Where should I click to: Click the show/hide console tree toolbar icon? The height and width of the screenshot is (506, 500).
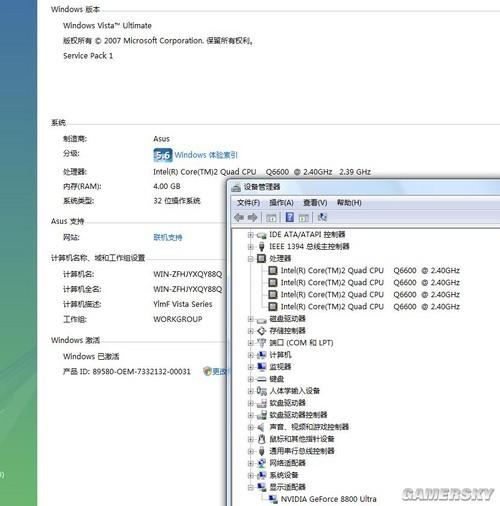click(x=271, y=218)
